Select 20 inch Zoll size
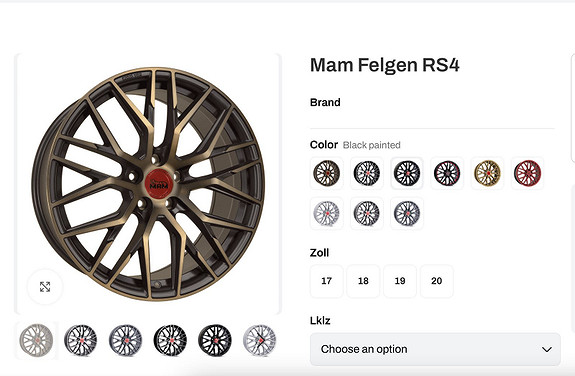 click(436, 281)
